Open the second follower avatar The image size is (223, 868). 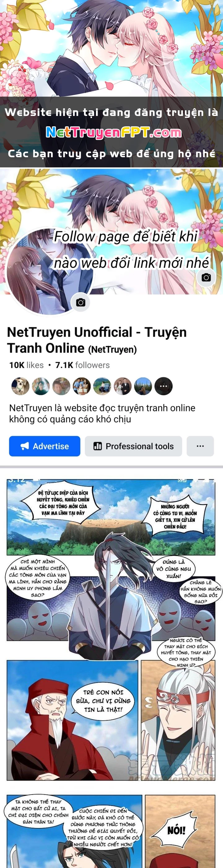click(x=41, y=386)
